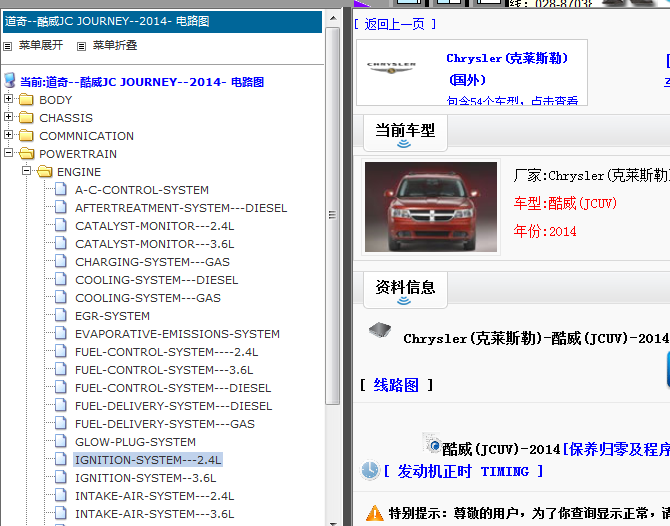Click document icon of A-C-CONTROL-SYSTEM
670x526 pixels.
(x=61, y=188)
